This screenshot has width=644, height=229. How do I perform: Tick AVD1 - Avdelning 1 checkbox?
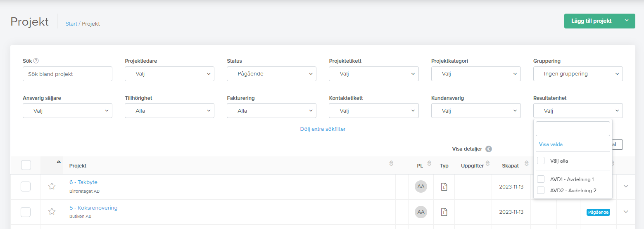(x=541, y=179)
